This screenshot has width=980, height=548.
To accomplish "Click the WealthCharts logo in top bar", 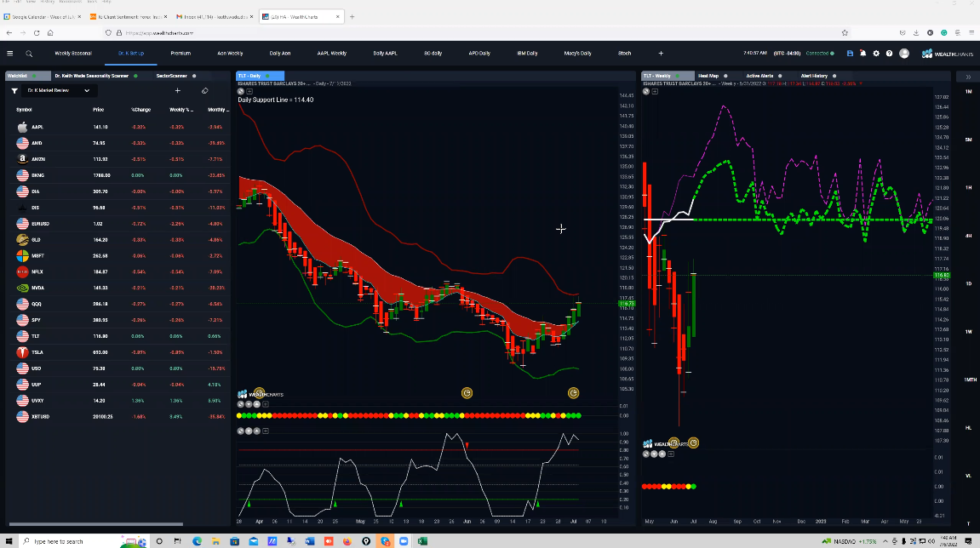I will pyautogui.click(x=947, y=54).
